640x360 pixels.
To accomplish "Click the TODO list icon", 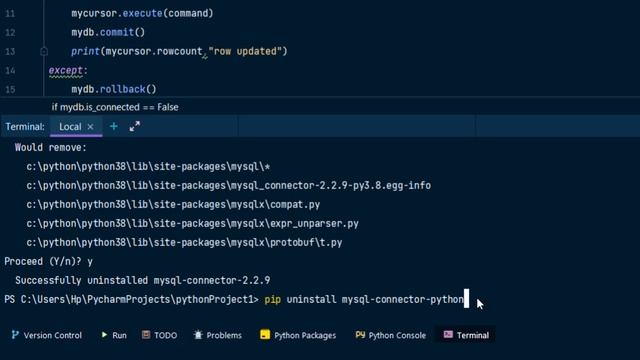I will (x=146, y=335).
